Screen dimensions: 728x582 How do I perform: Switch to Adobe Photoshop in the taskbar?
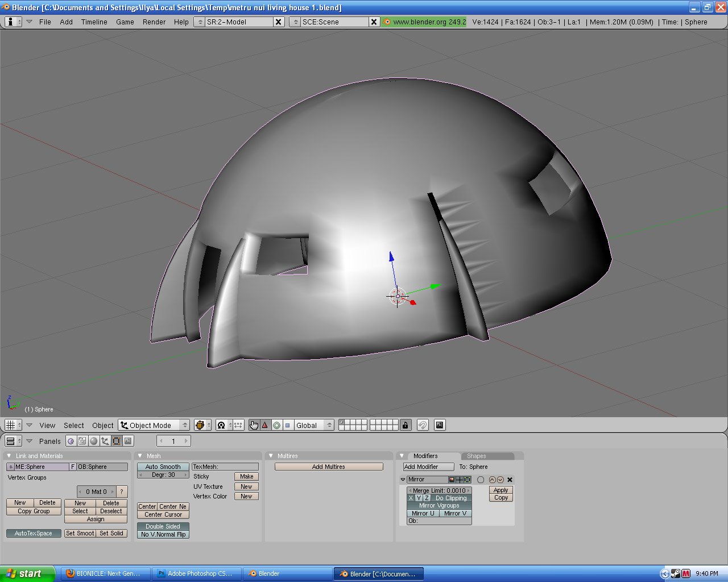tap(196, 573)
